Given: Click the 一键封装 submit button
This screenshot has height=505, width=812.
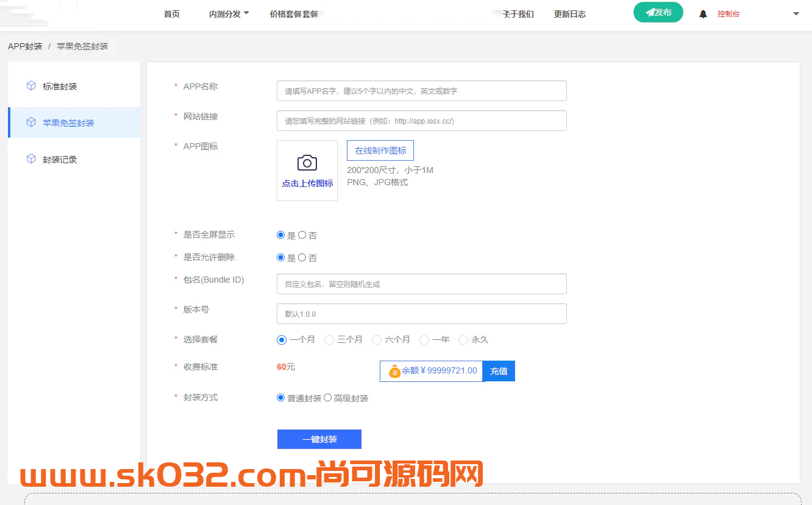Looking at the screenshot, I should 319,439.
